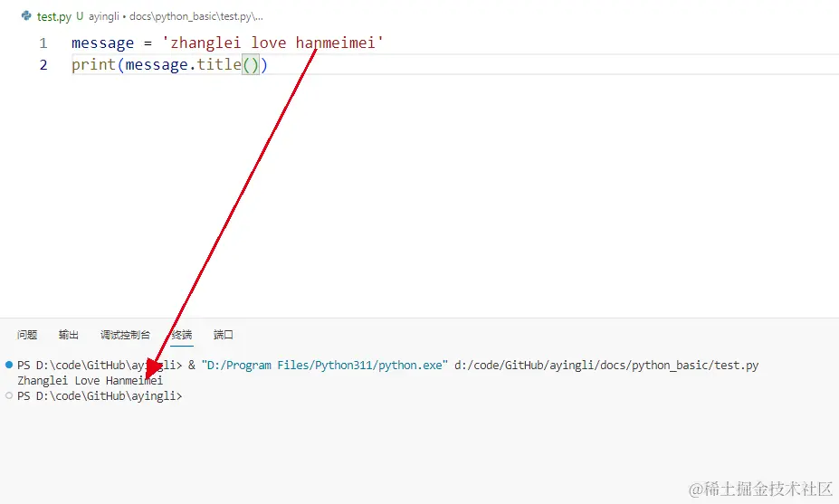Click the 'Zhanglei Love Hanmeimei' output line
This screenshot has width=839, height=504.
(x=90, y=380)
